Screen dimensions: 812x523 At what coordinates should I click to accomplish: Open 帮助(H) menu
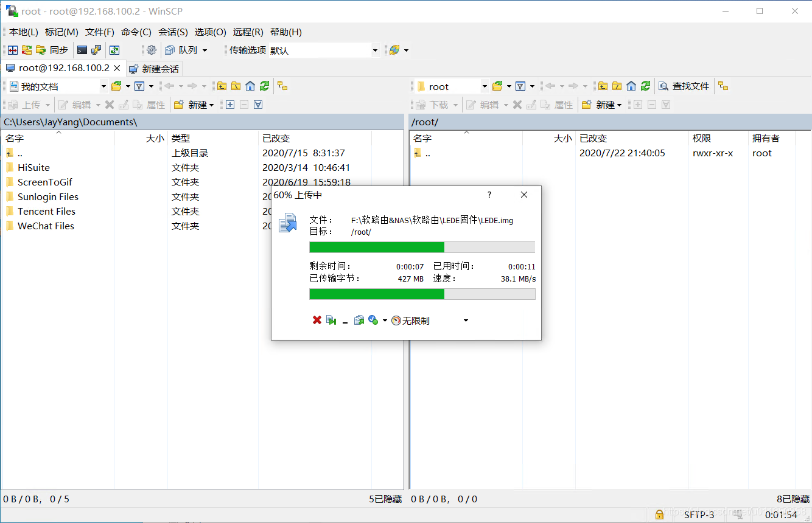click(x=285, y=32)
